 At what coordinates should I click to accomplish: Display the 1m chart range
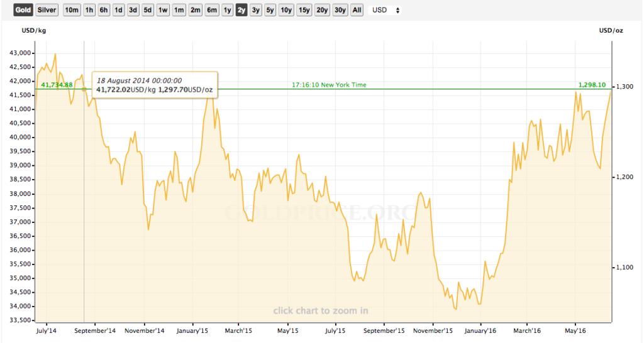click(179, 10)
